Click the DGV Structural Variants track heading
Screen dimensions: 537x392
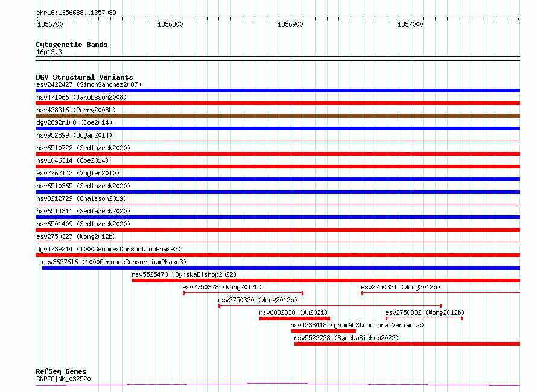coord(84,77)
